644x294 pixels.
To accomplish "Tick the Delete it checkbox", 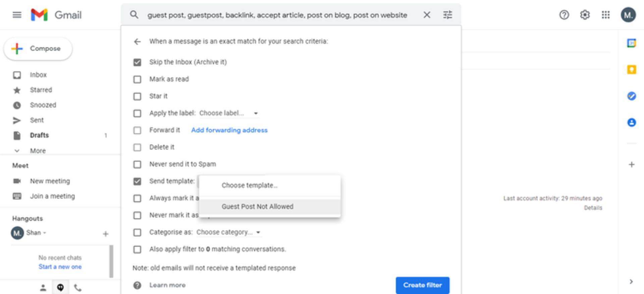I will click(137, 147).
